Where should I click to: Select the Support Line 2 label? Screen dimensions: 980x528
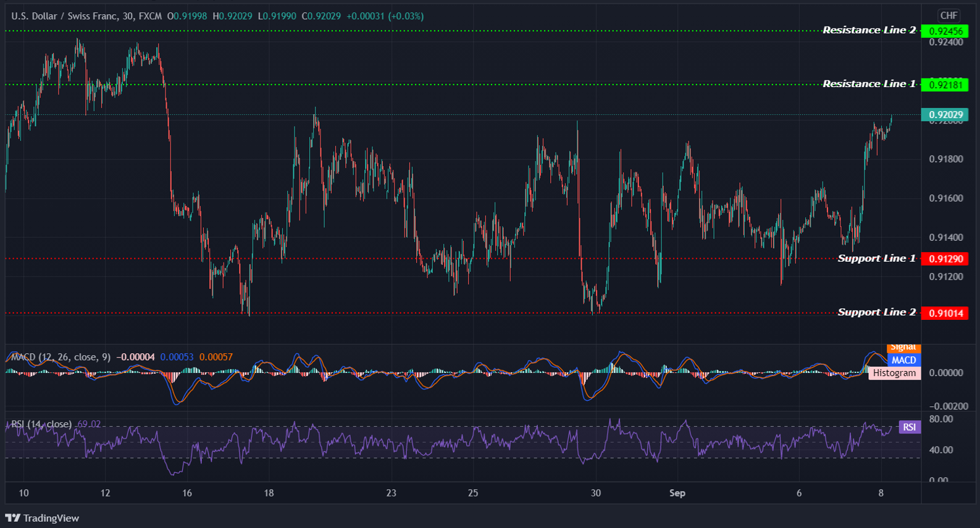point(877,312)
